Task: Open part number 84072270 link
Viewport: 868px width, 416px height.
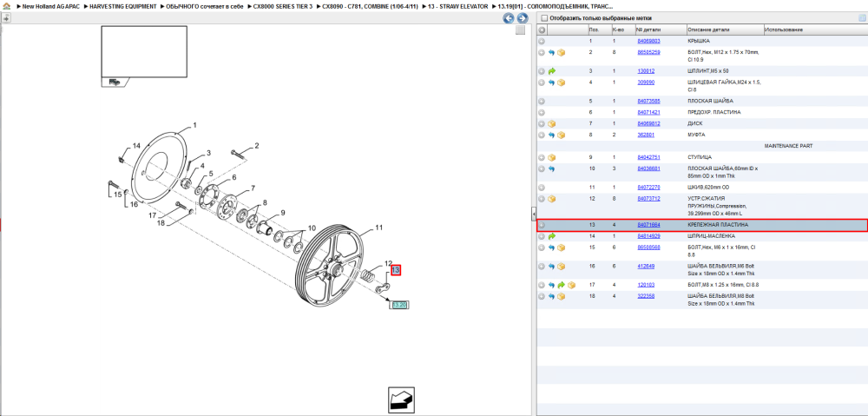Action: 648,188
